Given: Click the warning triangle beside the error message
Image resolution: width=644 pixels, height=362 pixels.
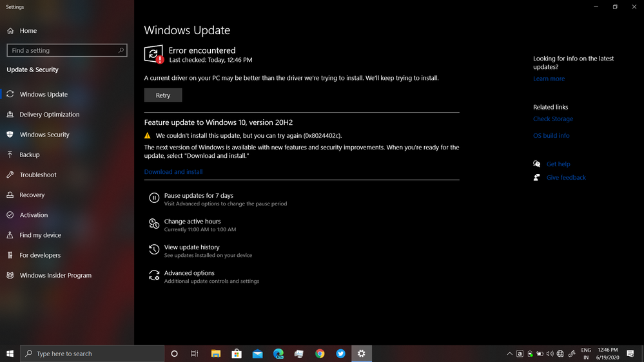Looking at the screenshot, I should pos(148,135).
